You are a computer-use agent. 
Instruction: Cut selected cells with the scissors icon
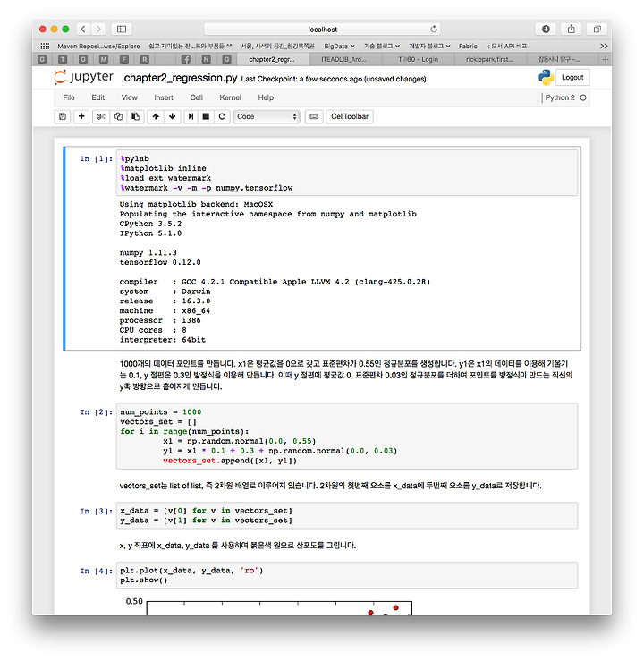(x=101, y=117)
